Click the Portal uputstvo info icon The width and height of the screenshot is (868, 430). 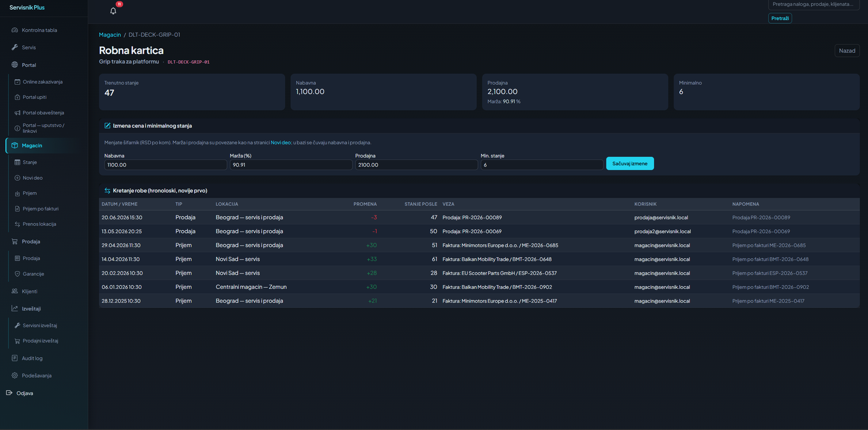[17, 128]
